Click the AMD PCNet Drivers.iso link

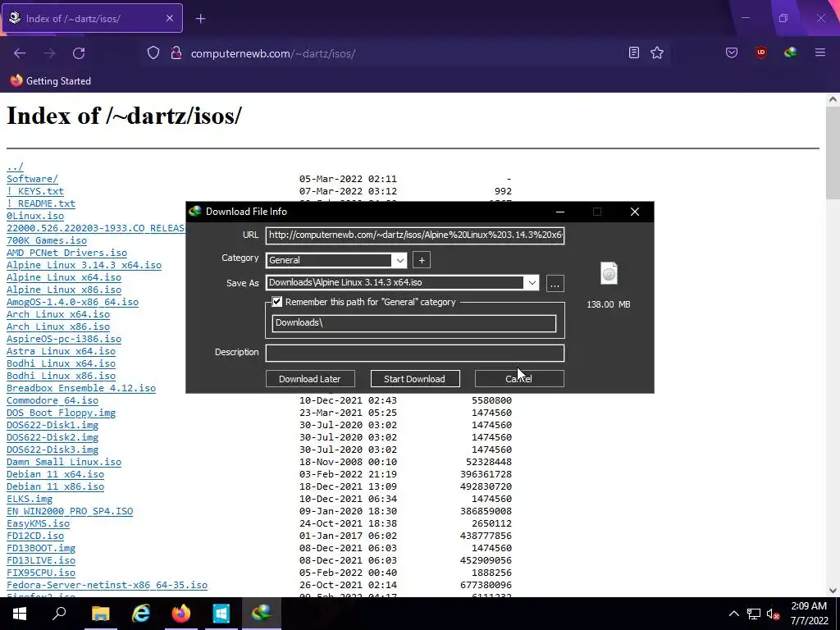(x=67, y=253)
